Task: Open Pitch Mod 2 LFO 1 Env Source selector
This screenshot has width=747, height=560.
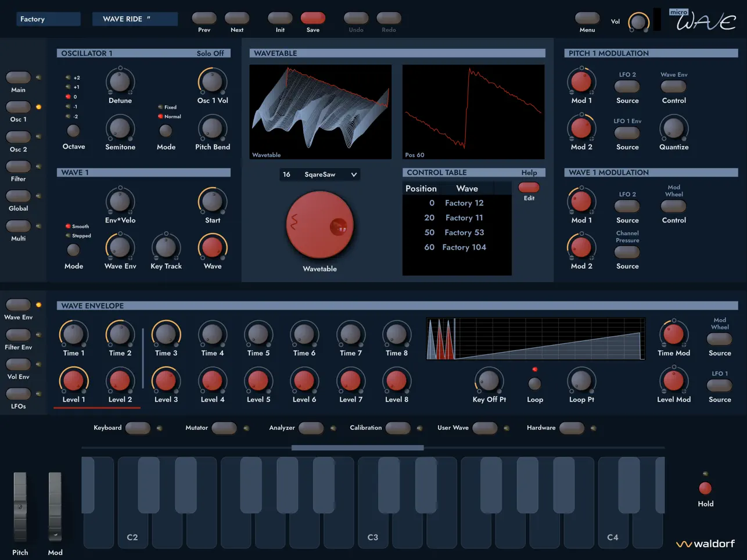Action: [627, 133]
